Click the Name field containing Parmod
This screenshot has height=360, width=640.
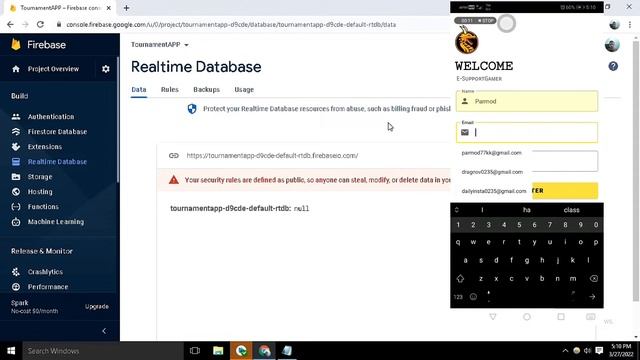coord(527,101)
